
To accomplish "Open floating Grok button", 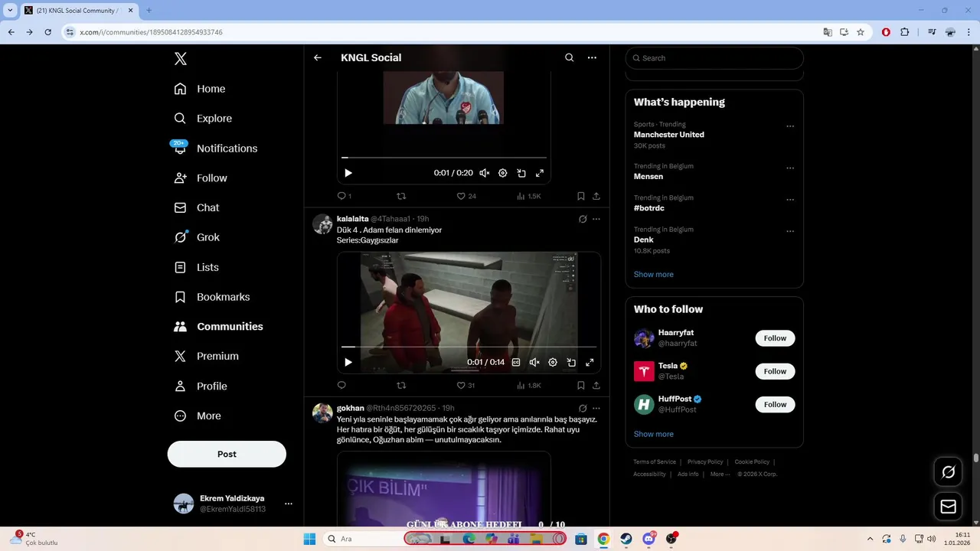I will [x=948, y=472].
